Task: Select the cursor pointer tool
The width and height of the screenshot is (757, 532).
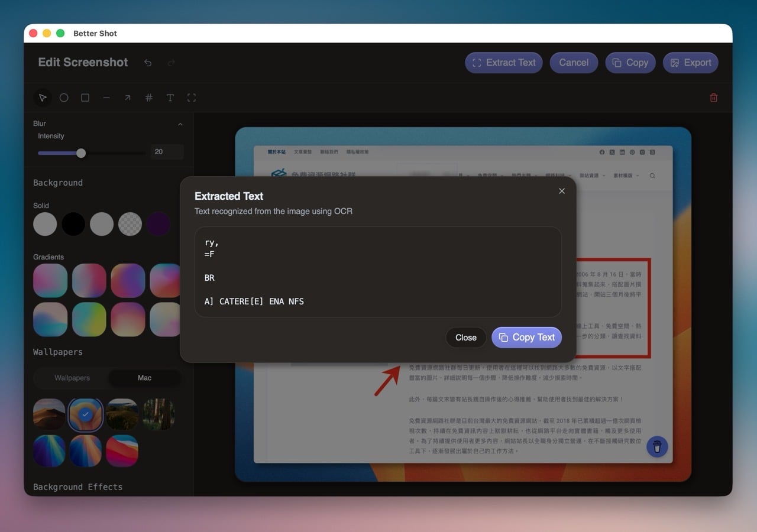Action: 43,98
